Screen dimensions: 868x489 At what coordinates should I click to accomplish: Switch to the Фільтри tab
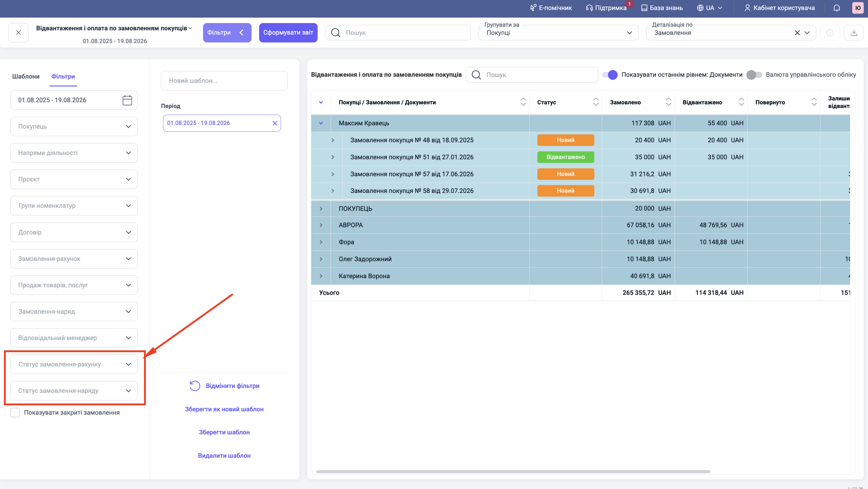pyautogui.click(x=63, y=76)
